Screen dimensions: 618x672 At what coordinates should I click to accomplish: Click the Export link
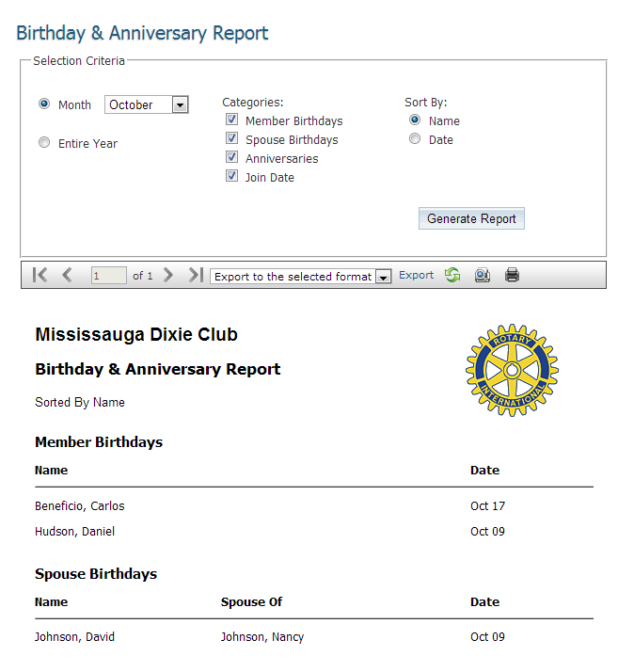(x=416, y=275)
